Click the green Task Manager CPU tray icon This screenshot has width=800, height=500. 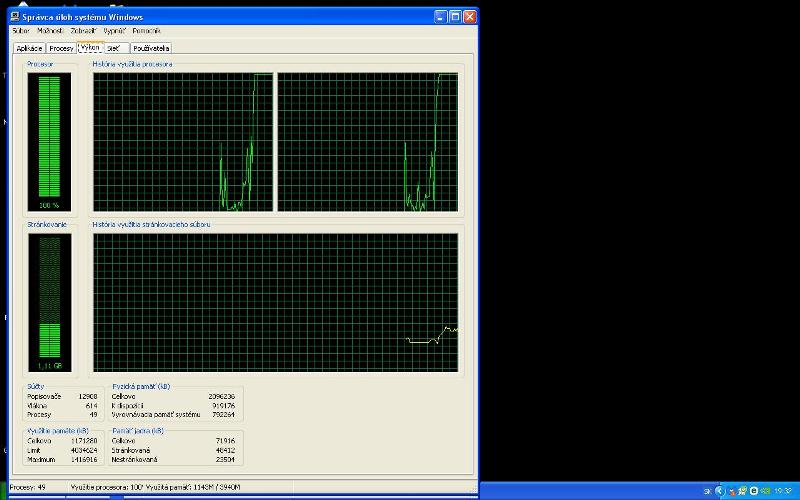(x=765, y=491)
